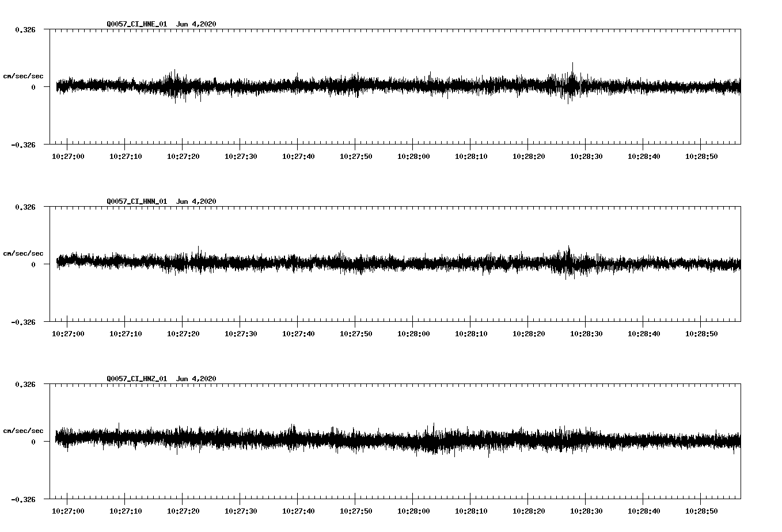The image size is (782, 532).
Task: Select the -0.326 lower limit on HNE plot
Action: [x=23, y=145]
